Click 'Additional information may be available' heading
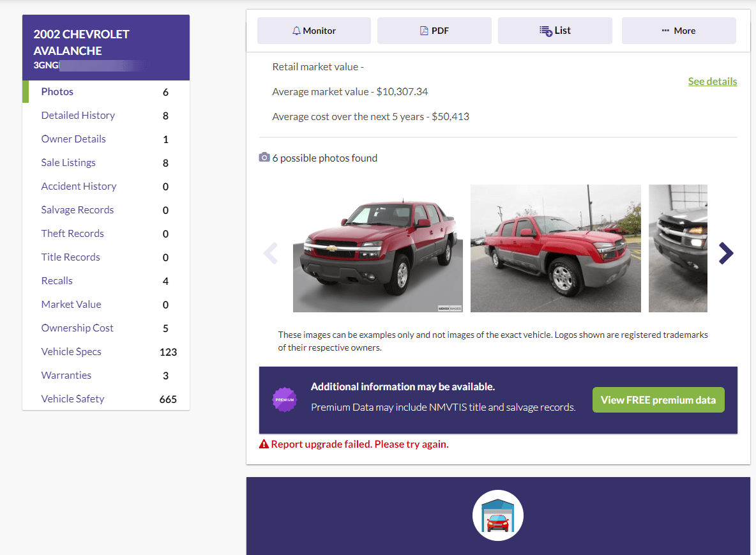This screenshot has width=756, height=555. pos(403,387)
